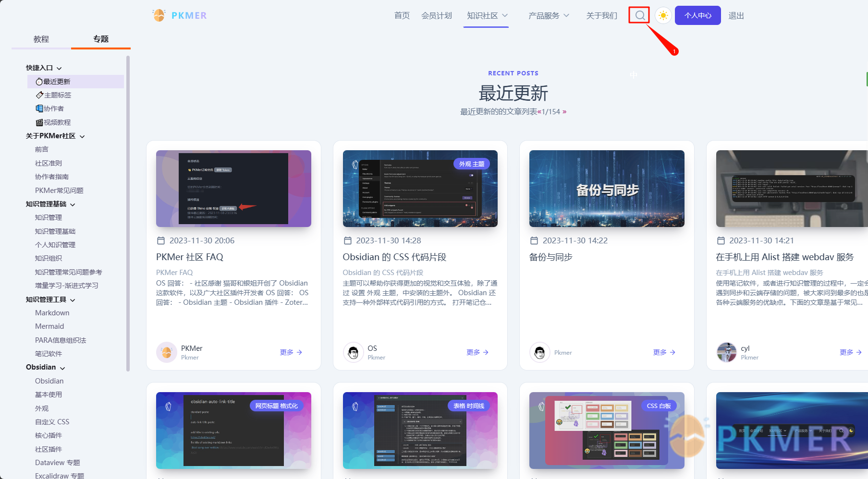868x479 pixels.
Task: Open Mermaid in sidebar
Action: [x=49, y=326]
